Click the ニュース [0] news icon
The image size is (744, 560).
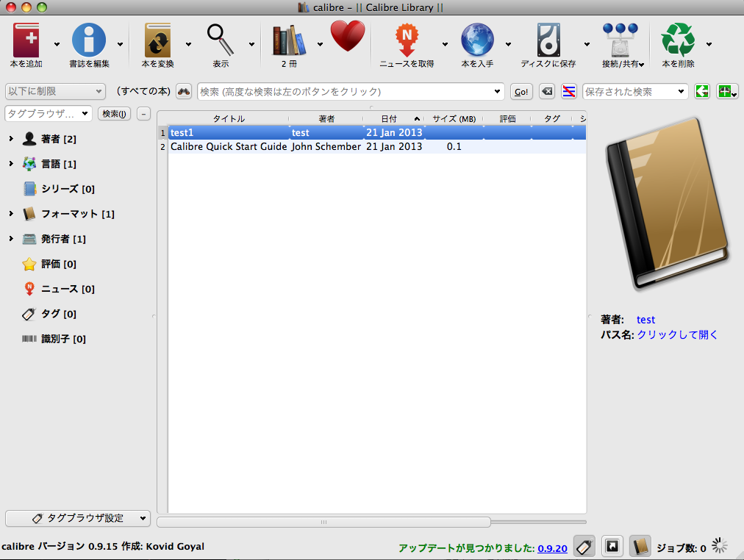tap(29, 289)
